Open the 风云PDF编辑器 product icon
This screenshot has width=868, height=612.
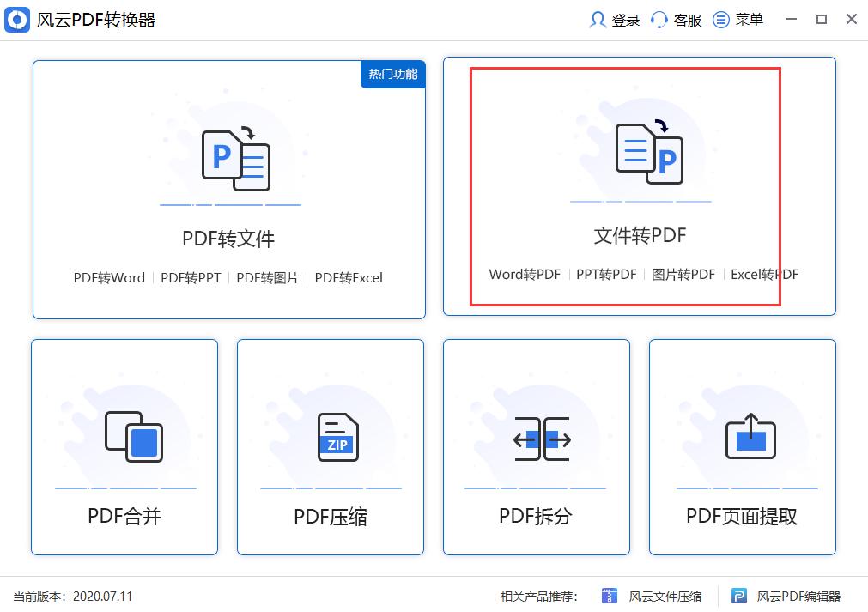coord(739,595)
